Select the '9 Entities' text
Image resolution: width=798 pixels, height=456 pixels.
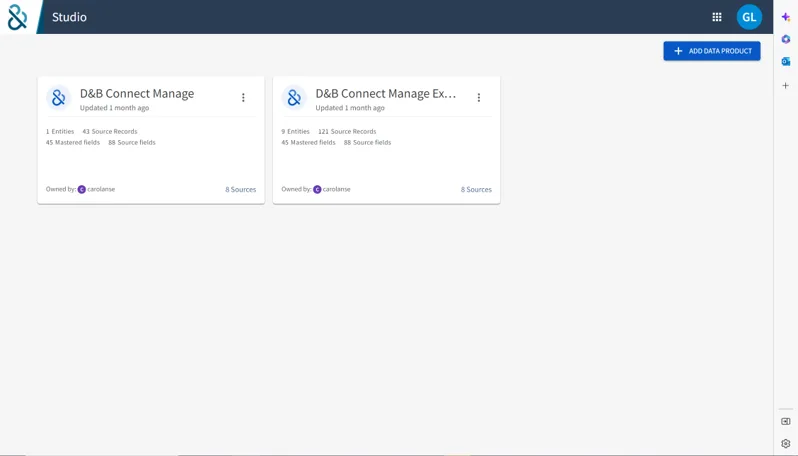point(296,131)
